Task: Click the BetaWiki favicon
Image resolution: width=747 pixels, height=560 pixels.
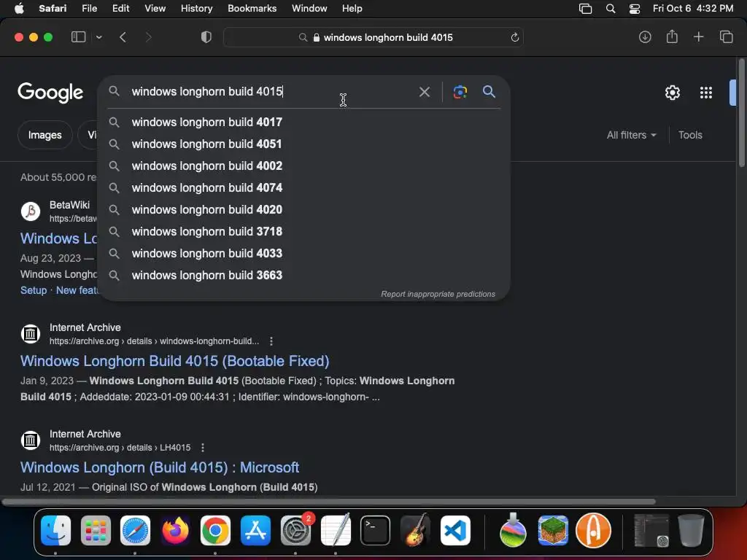Action: [31, 211]
